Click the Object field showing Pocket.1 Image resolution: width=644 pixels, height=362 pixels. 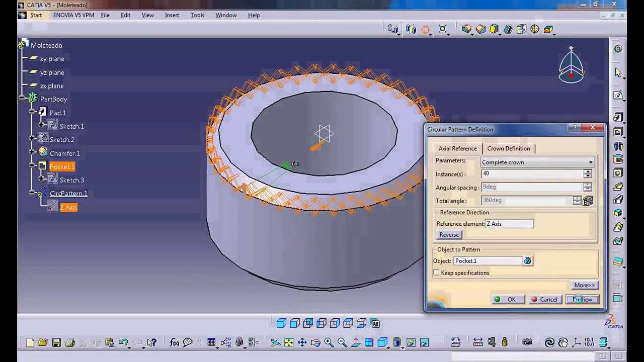click(488, 261)
